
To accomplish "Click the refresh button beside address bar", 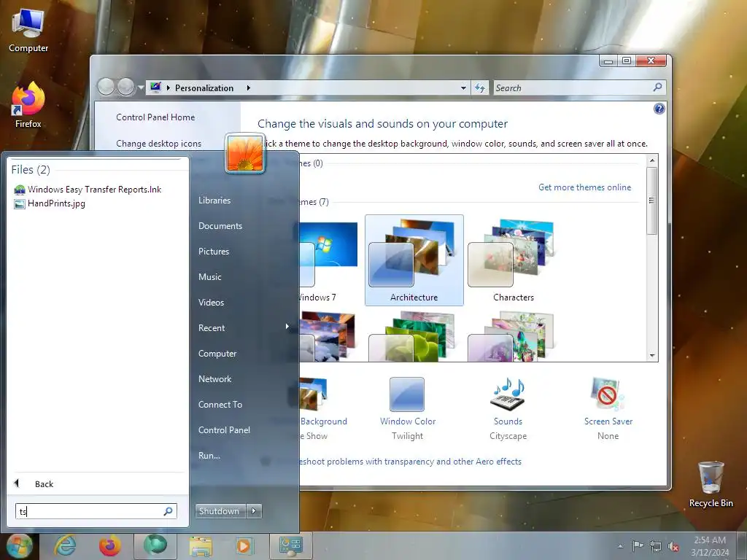I will [480, 87].
